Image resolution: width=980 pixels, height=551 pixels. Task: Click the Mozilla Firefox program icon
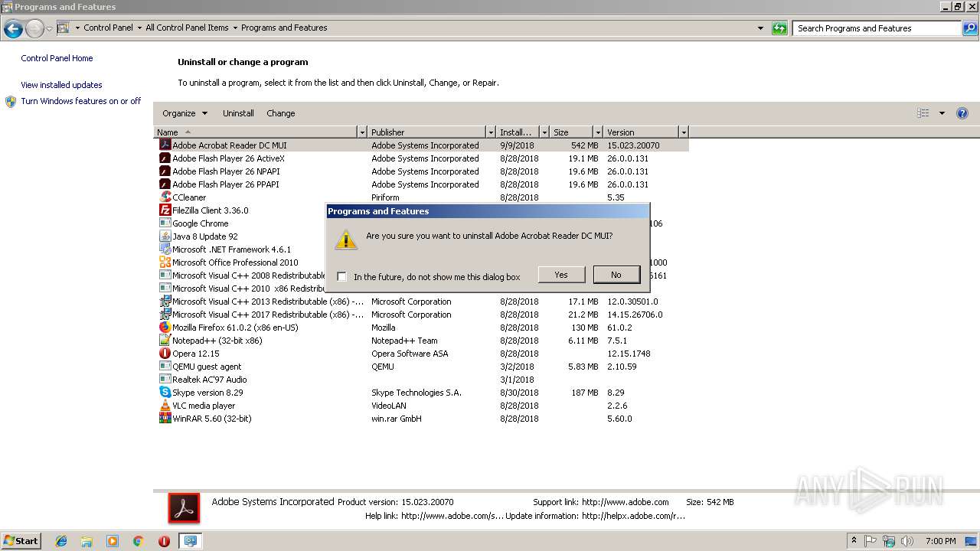[165, 328]
